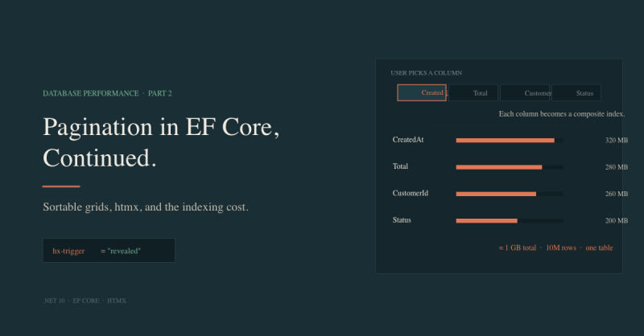The image size is (644, 336).
Task: Click the "revealed" value in code box
Action: [x=124, y=251]
